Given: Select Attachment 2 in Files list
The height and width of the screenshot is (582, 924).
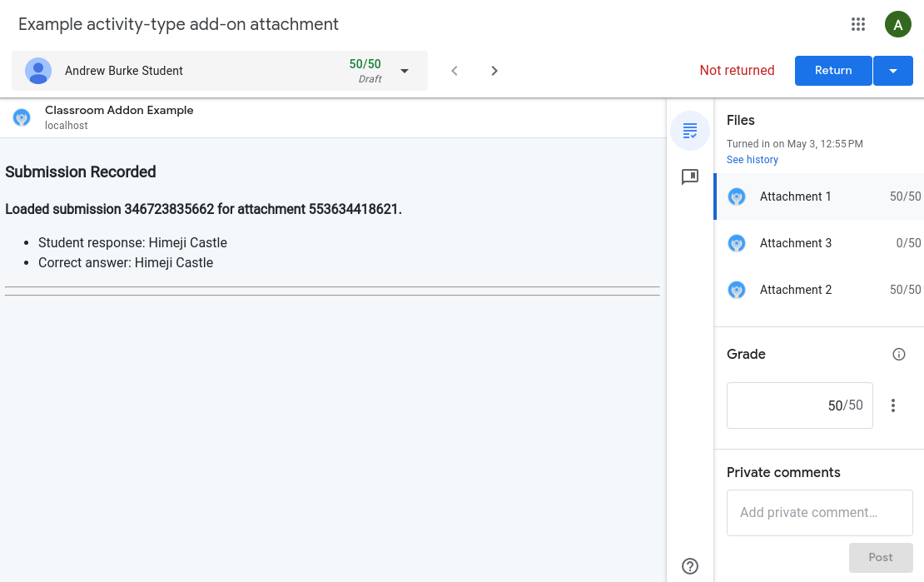Looking at the screenshot, I should point(795,290).
